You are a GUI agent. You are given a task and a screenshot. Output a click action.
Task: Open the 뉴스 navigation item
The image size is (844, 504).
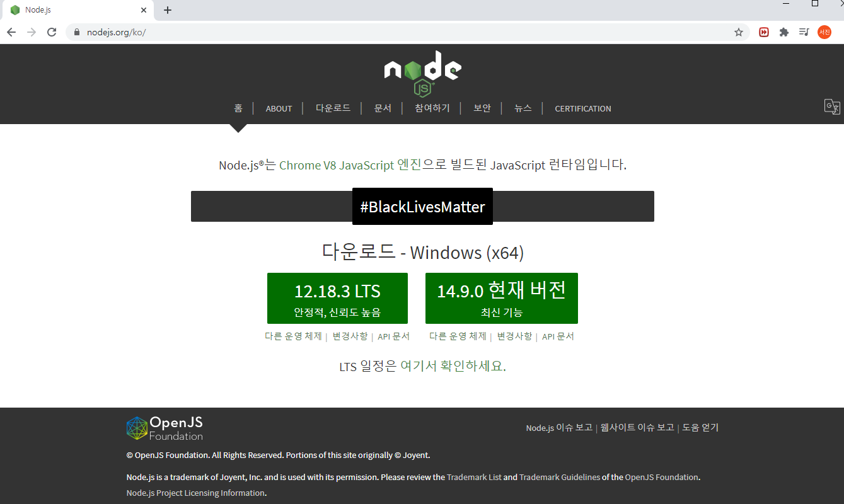pyautogui.click(x=523, y=108)
